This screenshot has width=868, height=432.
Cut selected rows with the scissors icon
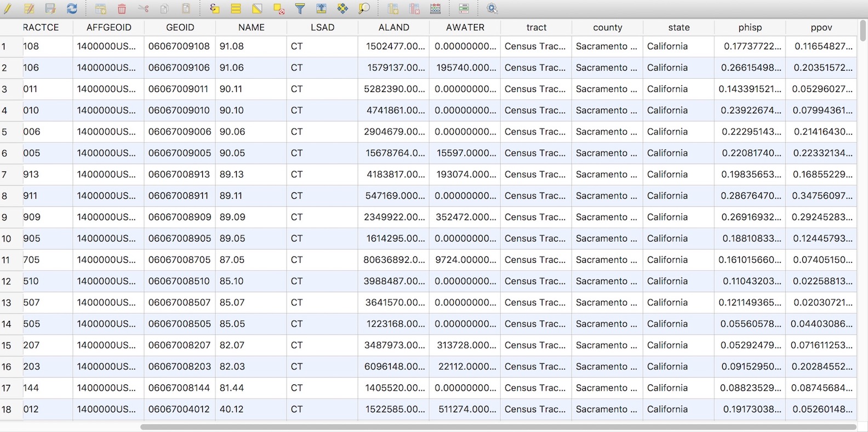tap(143, 8)
